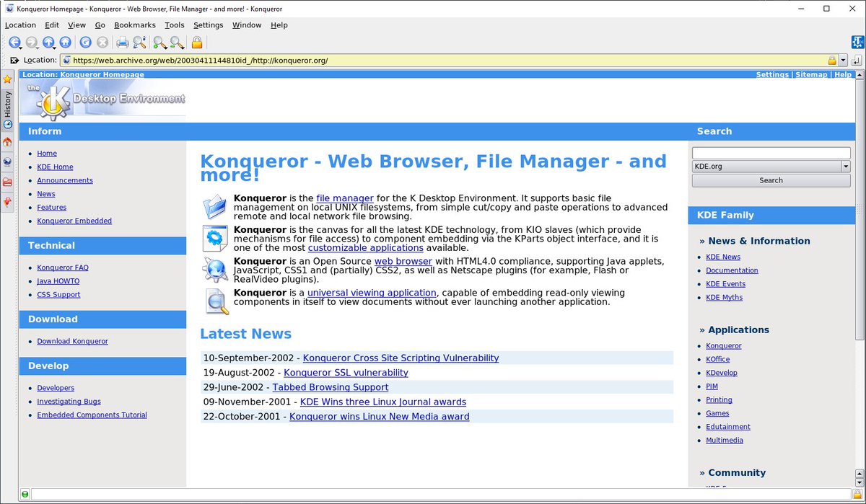The width and height of the screenshot is (866, 504).
Task: Toggle the History sidebar tab
Action: [7, 110]
